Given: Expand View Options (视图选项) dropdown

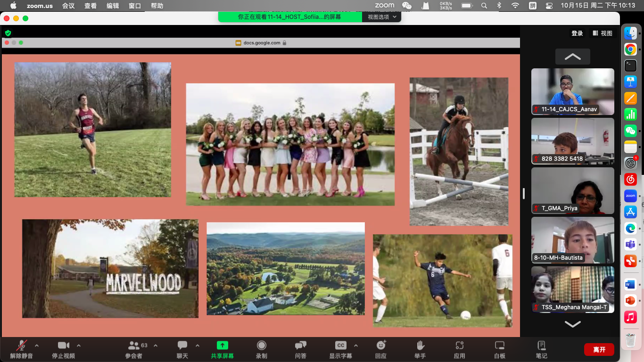Looking at the screenshot, I should click(x=382, y=17).
